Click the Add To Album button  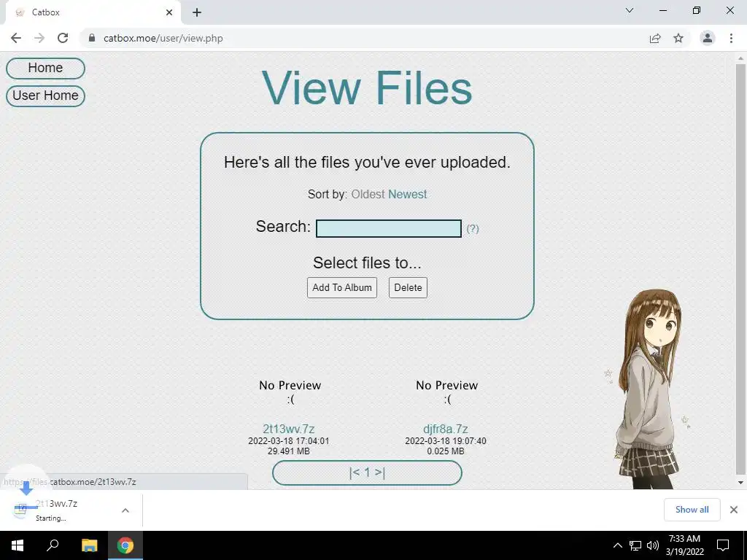coord(342,287)
